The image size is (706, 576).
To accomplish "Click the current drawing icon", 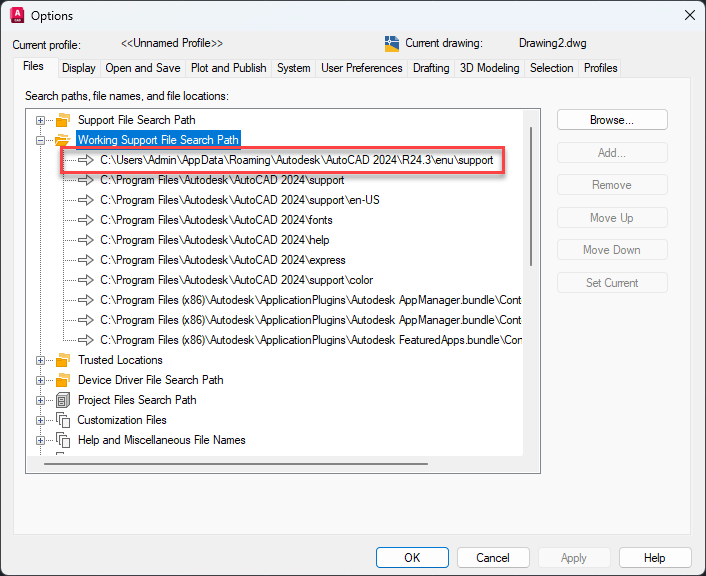I will [392, 44].
